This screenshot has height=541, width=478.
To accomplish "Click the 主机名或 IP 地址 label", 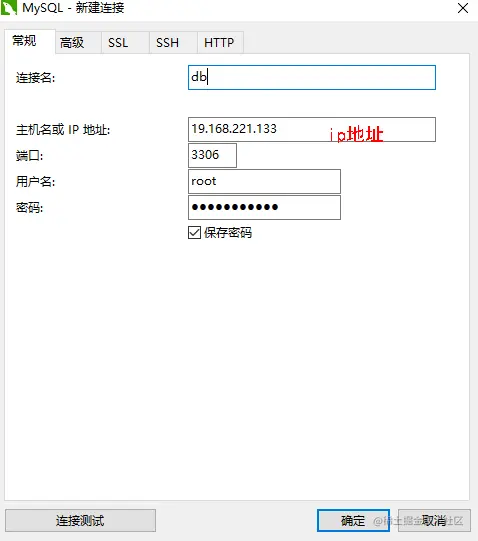I will click(63, 130).
